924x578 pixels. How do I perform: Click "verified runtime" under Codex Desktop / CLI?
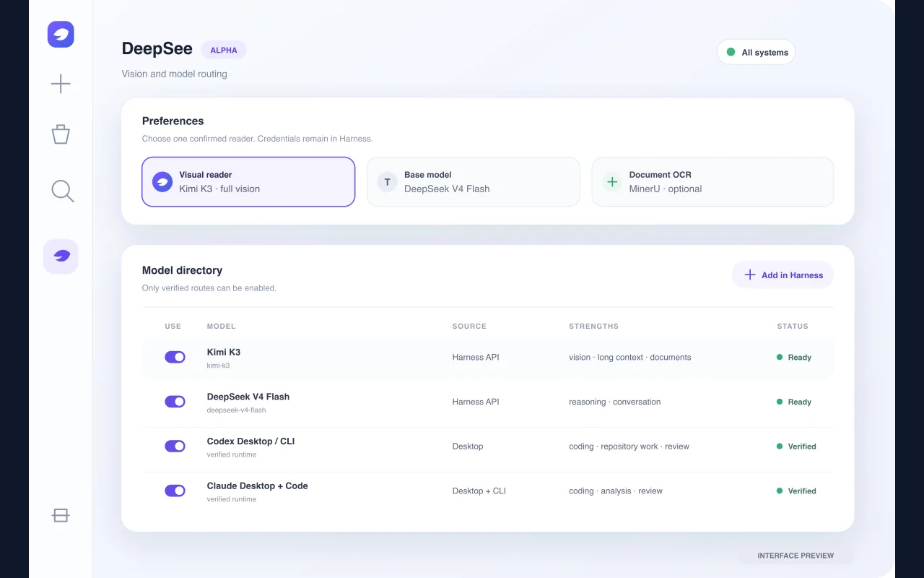point(232,454)
